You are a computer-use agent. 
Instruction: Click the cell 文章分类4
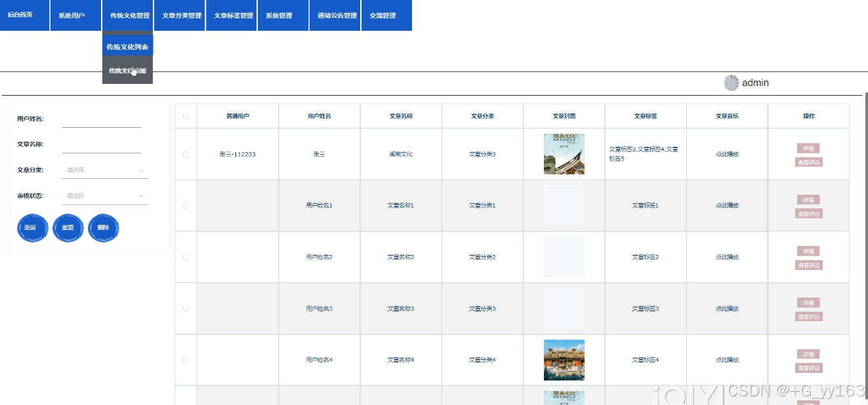click(482, 360)
